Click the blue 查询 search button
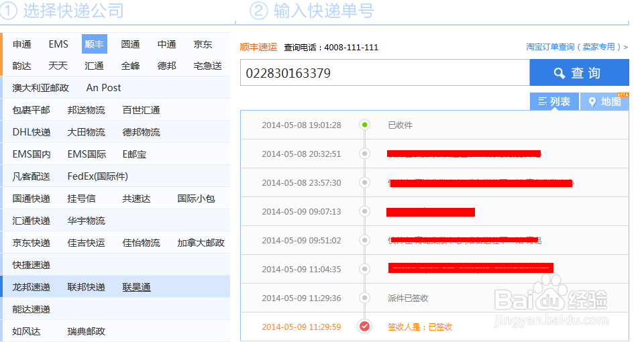The image size is (644, 342). [579, 72]
